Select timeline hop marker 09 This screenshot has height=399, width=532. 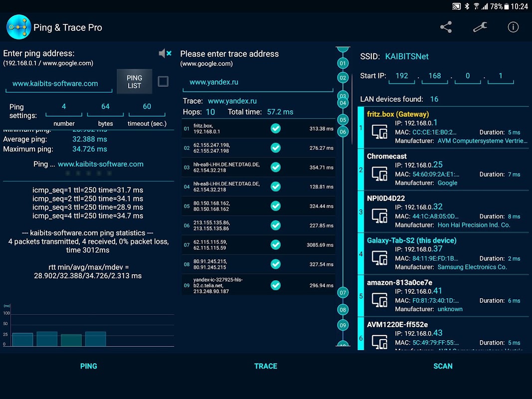pos(343,325)
